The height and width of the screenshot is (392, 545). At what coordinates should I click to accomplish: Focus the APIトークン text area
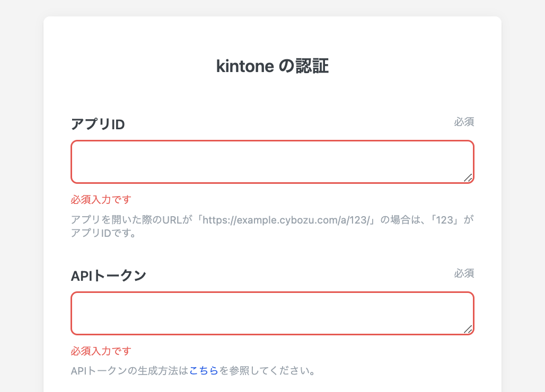(x=272, y=313)
